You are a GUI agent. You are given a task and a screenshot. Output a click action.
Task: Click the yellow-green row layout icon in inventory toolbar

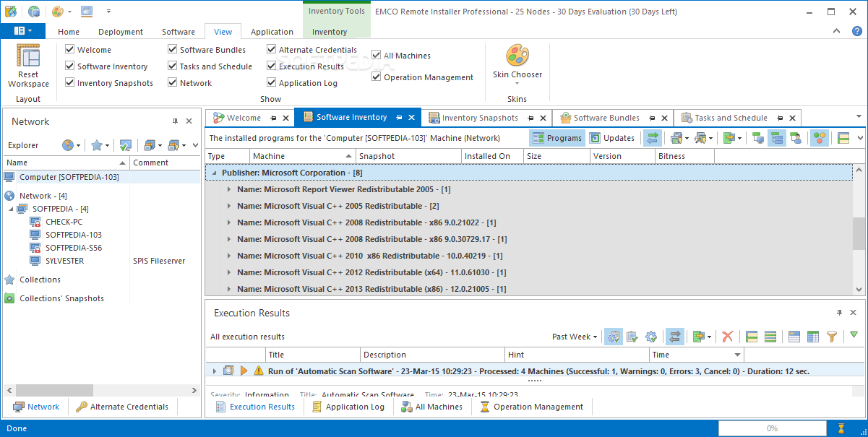coord(843,138)
